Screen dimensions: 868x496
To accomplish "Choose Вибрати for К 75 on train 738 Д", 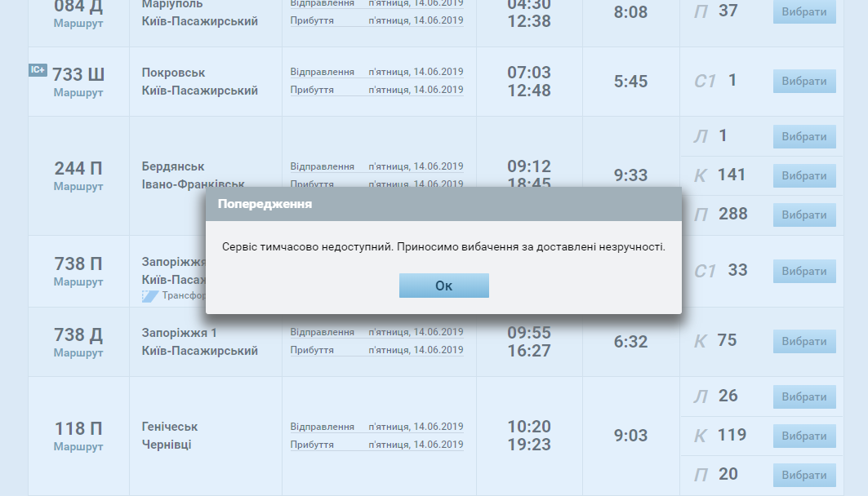I will [x=804, y=342].
